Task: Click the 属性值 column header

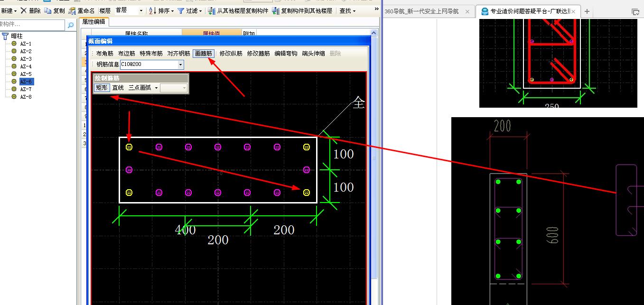Action: coord(212,33)
